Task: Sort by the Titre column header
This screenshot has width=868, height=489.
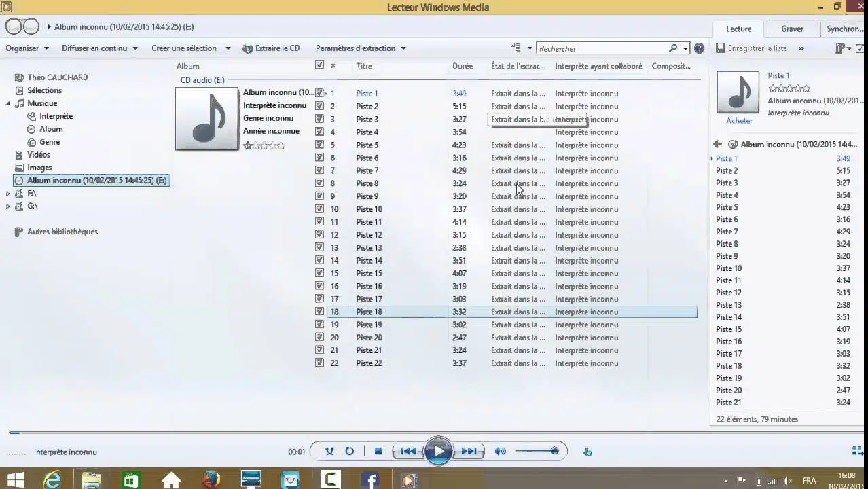Action: pos(364,66)
